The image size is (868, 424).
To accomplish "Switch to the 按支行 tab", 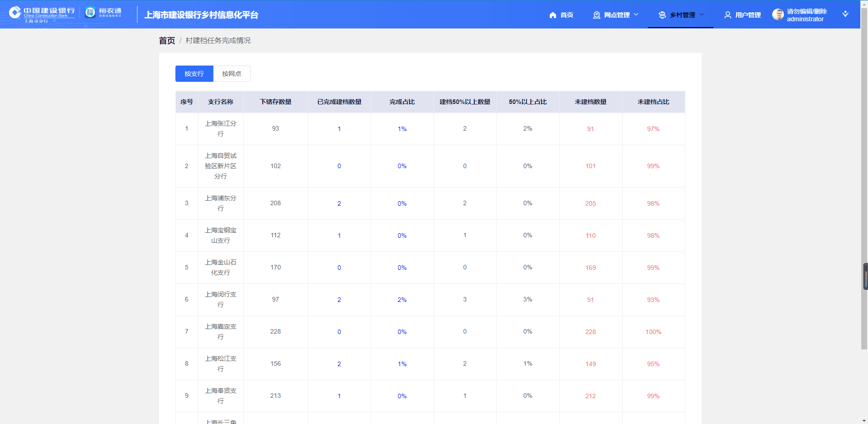I will pos(194,74).
